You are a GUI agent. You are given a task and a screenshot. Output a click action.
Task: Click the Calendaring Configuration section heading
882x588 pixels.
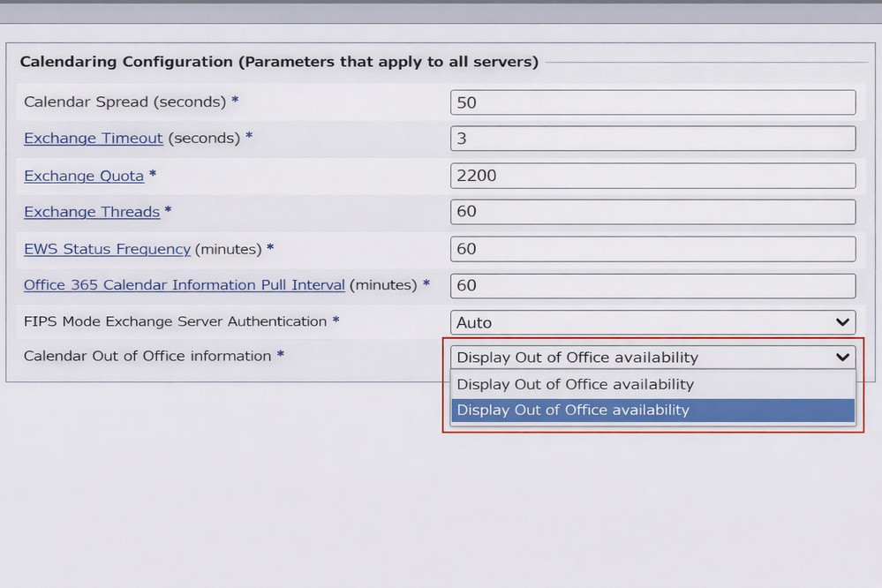pyautogui.click(x=279, y=62)
